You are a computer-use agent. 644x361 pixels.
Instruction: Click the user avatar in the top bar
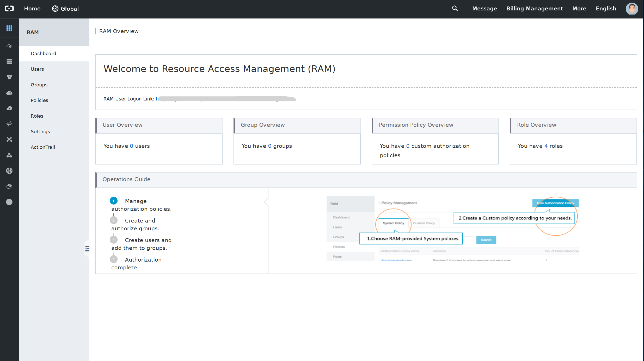pyautogui.click(x=632, y=9)
